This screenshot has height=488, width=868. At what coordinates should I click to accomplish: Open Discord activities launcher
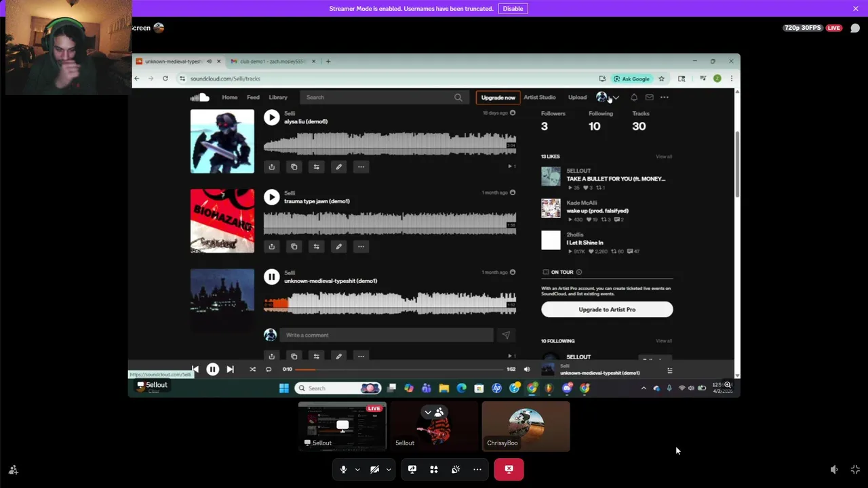(434, 469)
